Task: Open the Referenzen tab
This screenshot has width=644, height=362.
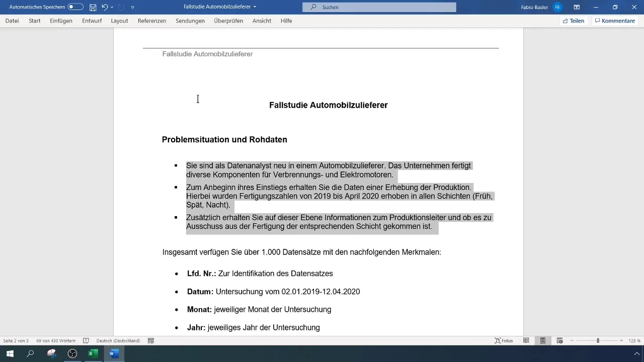Action: pyautogui.click(x=152, y=21)
